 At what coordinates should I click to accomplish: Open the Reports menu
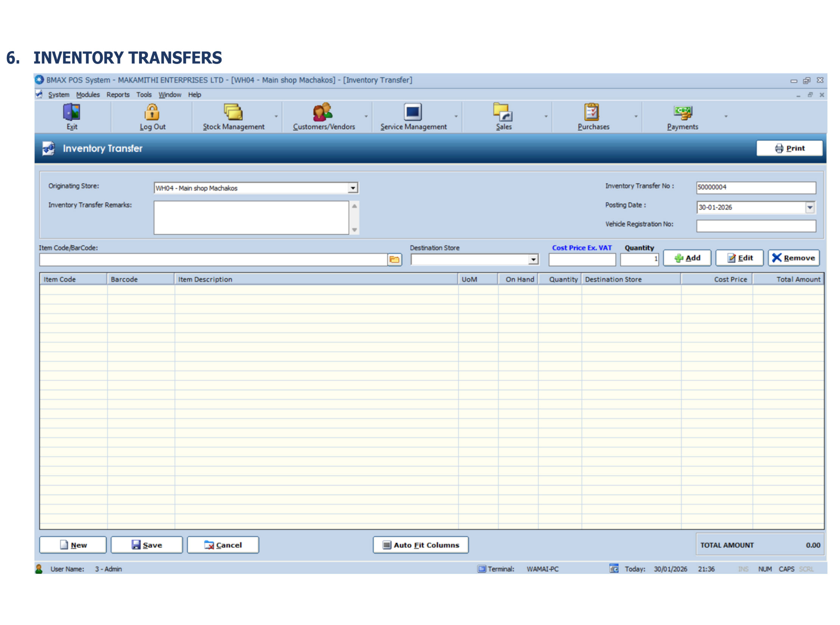118,95
